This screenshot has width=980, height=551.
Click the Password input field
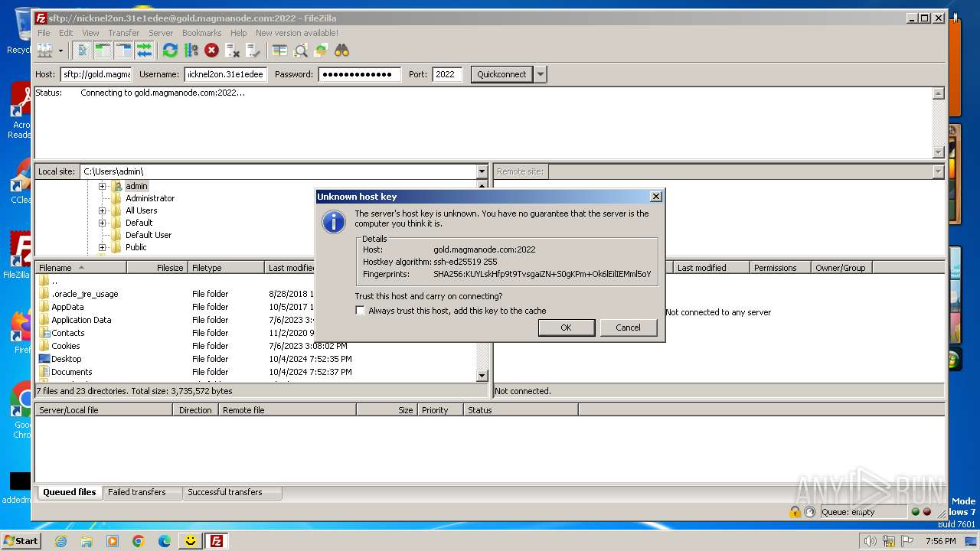(359, 74)
